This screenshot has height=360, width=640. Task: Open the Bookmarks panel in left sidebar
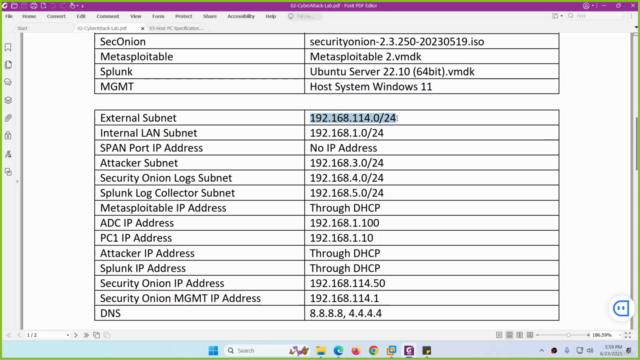(x=8, y=47)
